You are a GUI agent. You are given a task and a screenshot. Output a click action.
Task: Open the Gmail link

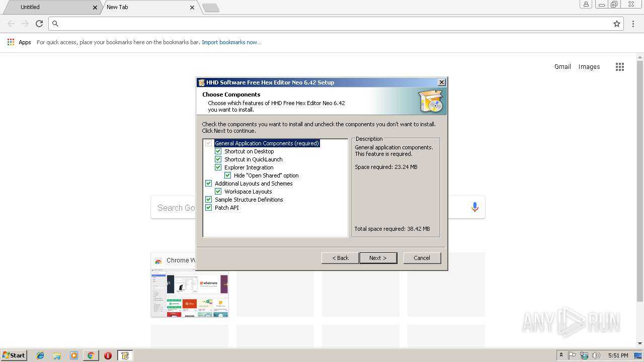point(562,67)
